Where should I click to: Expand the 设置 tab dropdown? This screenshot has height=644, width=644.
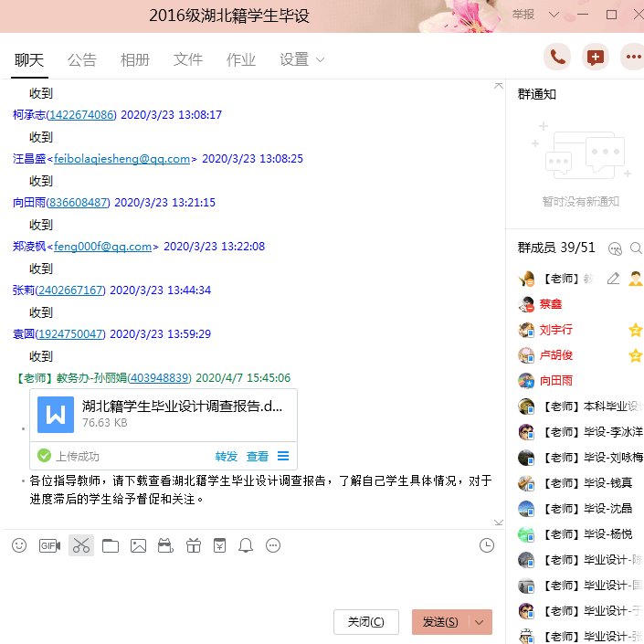pyautogui.click(x=321, y=59)
